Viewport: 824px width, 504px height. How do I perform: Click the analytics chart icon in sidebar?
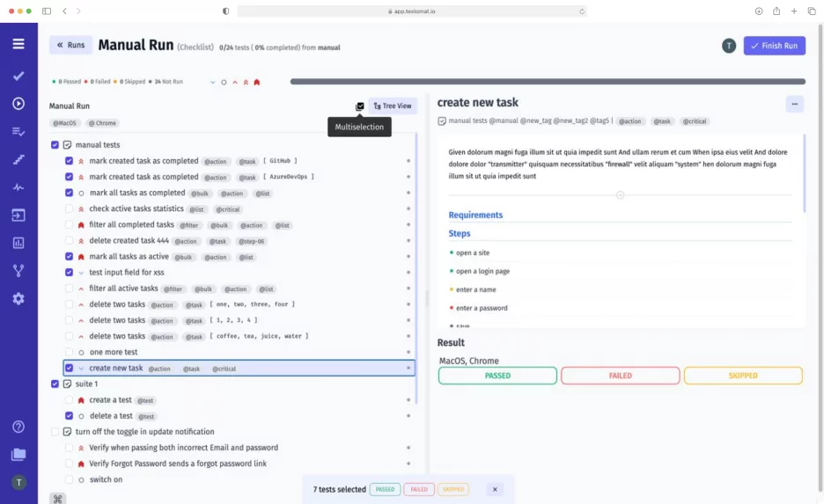click(18, 243)
